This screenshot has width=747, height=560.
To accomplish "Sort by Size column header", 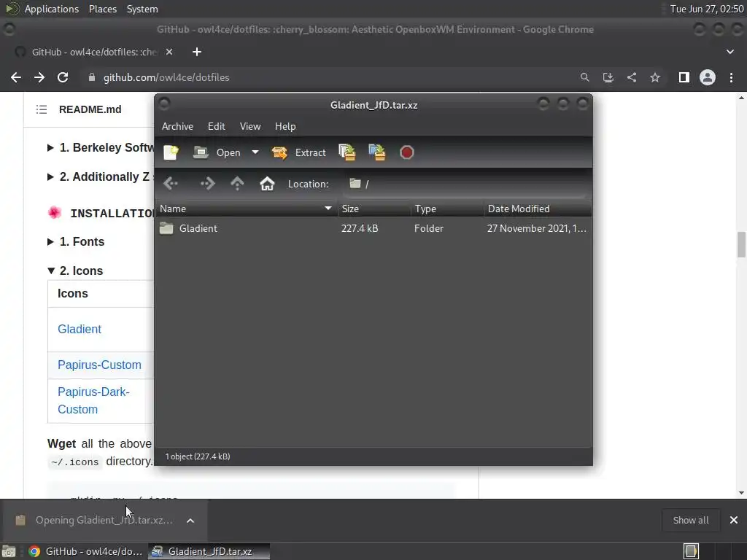I will pos(374,209).
